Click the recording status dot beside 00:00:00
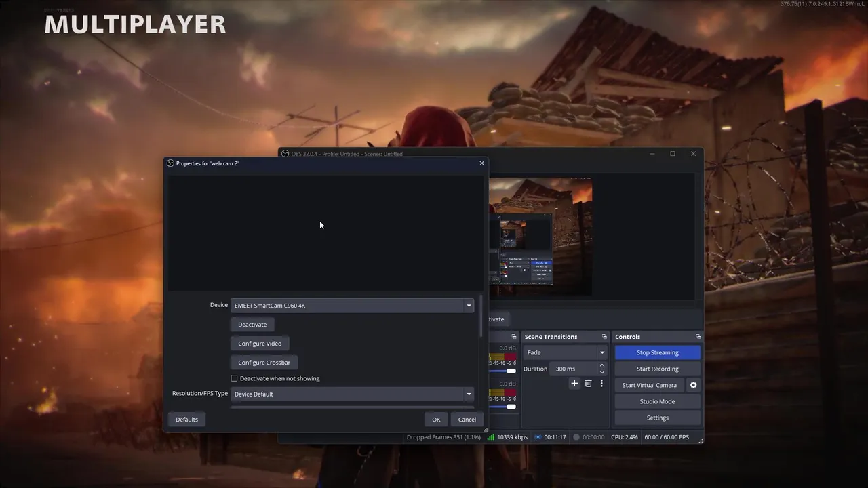Screen dimensions: 868x488 pyautogui.click(x=576, y=437)
